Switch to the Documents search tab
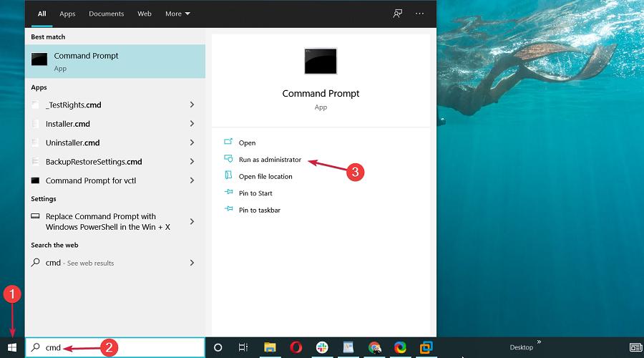 point(106,14)
